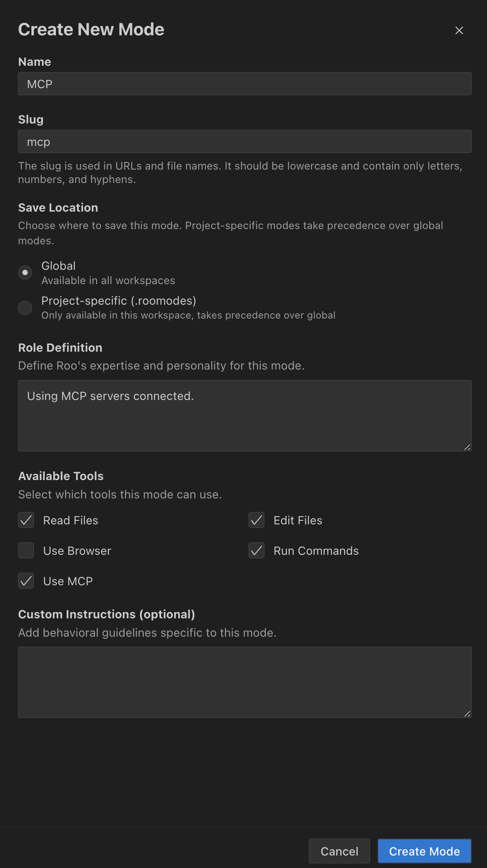
Task: Select the Project-specific (.roomodes) radio button
Action: coord(25,307)
